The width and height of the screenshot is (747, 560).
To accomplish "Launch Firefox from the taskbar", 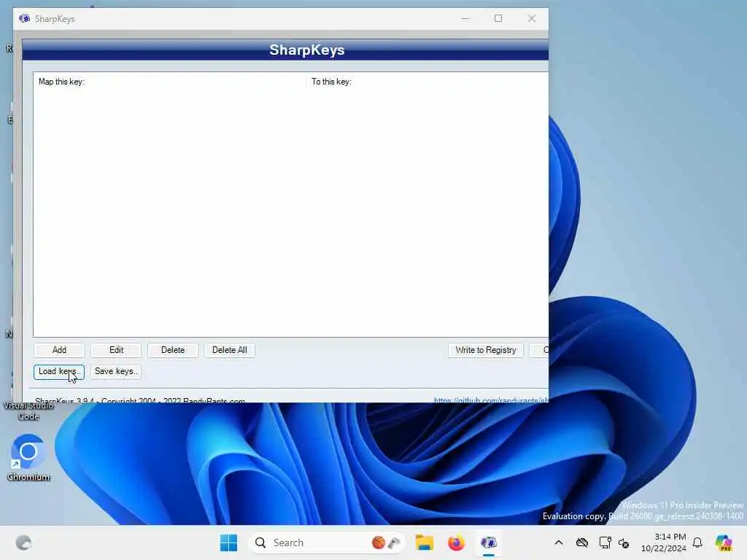I will coord(456,542).
